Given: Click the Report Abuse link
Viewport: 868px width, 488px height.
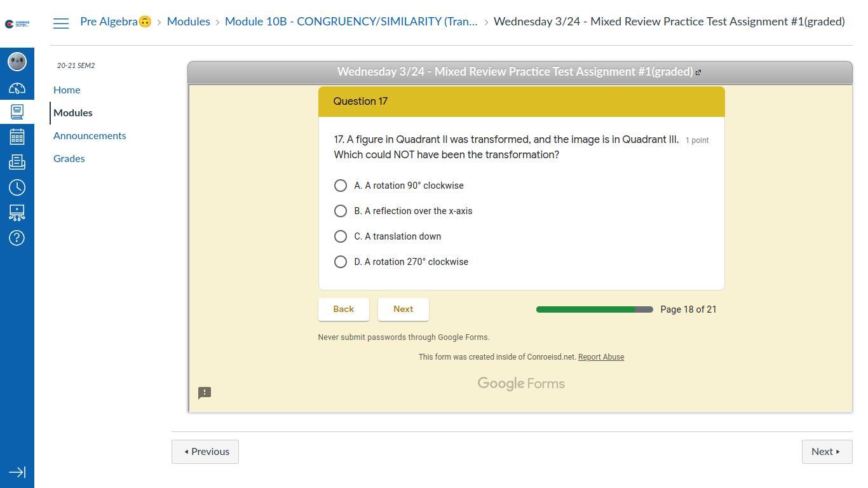Looking at the screenshot, I should pyautogui.click(x=601, y=357).
